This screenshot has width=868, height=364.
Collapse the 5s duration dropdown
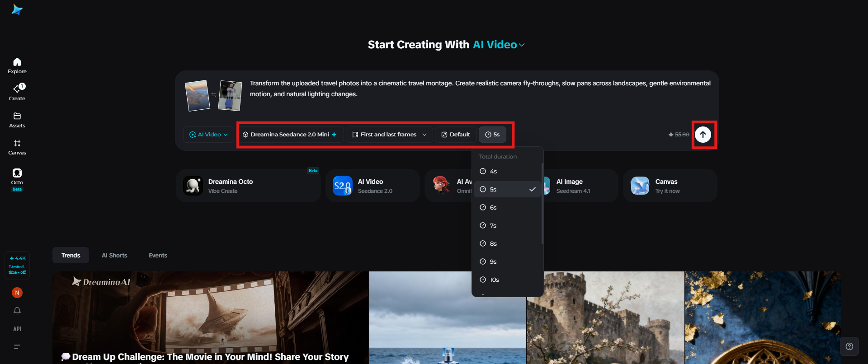point(492,135)
